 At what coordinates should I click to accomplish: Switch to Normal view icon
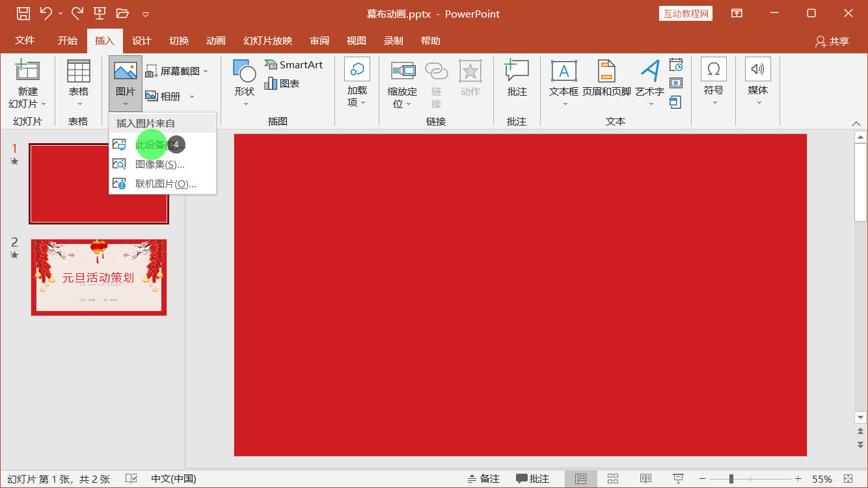click(581, 479)
